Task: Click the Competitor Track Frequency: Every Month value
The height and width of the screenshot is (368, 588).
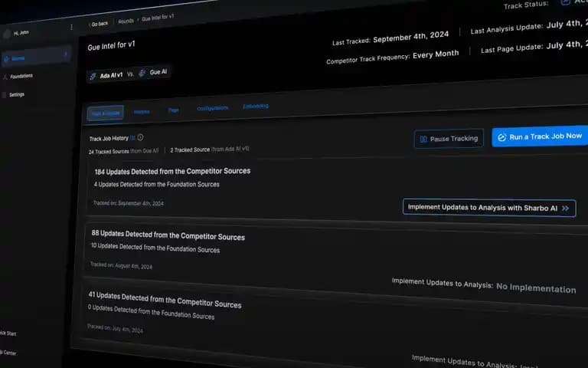Action: tap(436, 55)
